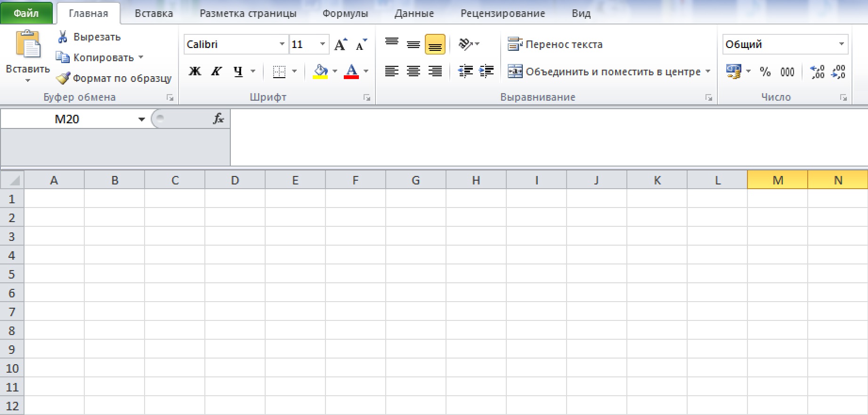Open Число group dialog launcher
Viewport: 868px width, 415px height.
(844, 98)
